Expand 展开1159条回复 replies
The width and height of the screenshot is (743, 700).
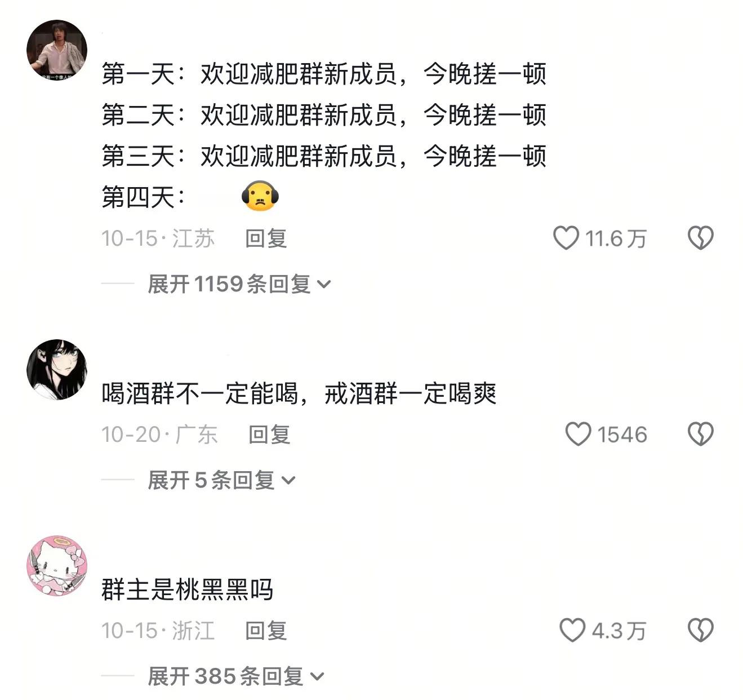tap(239, 284)
